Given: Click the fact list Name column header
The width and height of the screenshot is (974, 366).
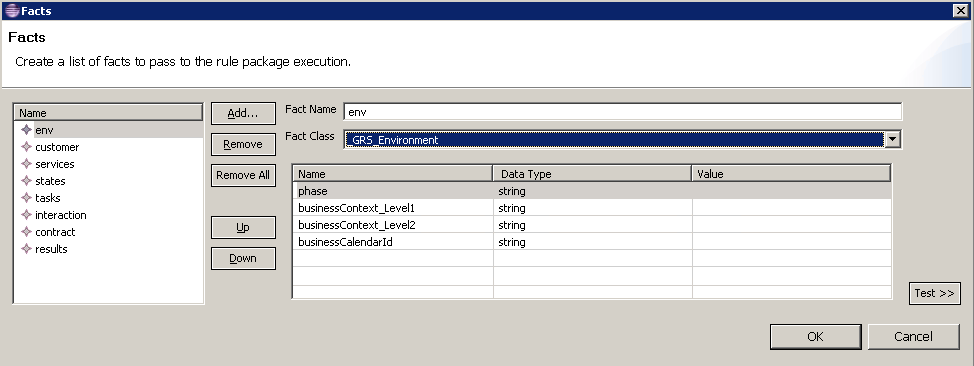Looking at the screenshot, I should pyautogui.click(x=108, y=112).
